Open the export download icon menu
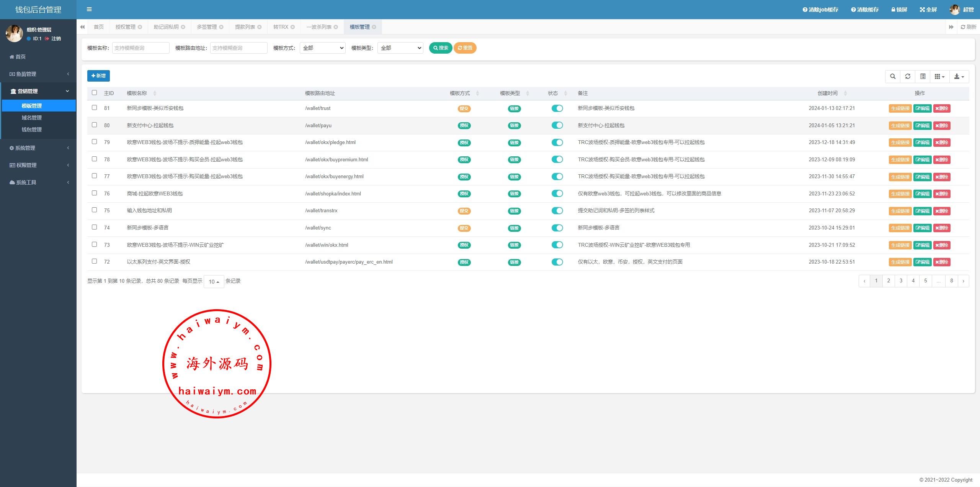Image resolution: width=980 pixels, height=487 pixels. 959,77
